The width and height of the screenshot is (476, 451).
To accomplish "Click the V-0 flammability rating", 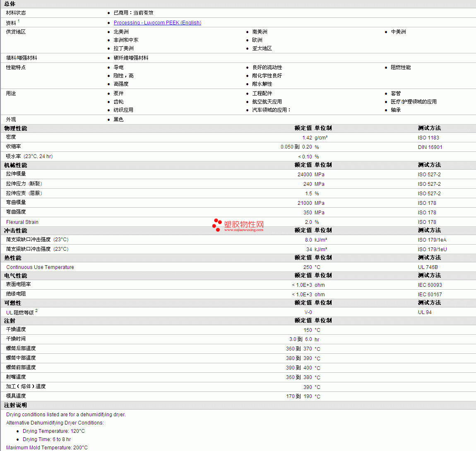I will [x=308, y=312].
